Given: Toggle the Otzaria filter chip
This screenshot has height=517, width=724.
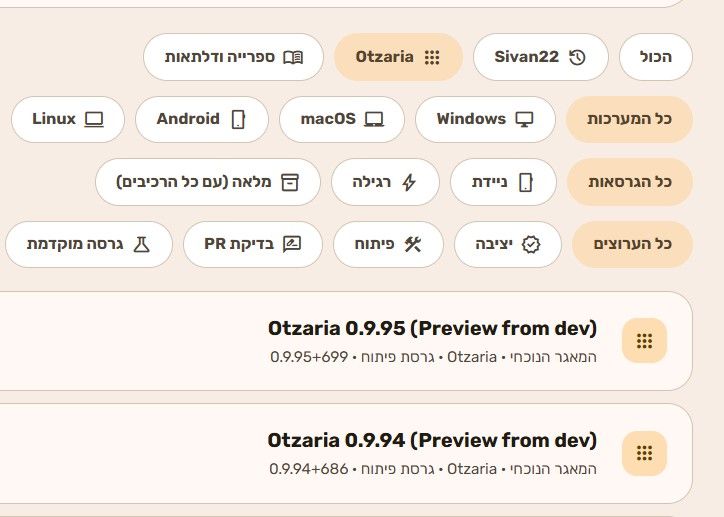Looking at the screenshot, I should tap(398, 57).
